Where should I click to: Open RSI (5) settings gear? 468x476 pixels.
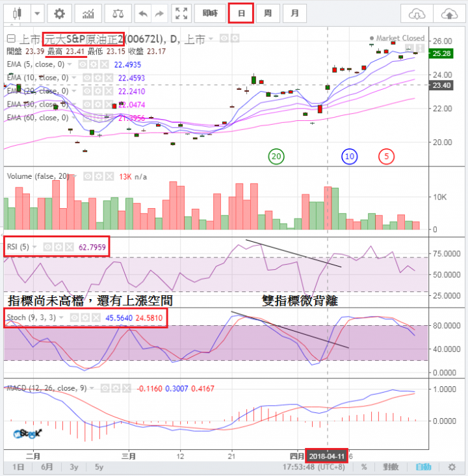[58, 247]
